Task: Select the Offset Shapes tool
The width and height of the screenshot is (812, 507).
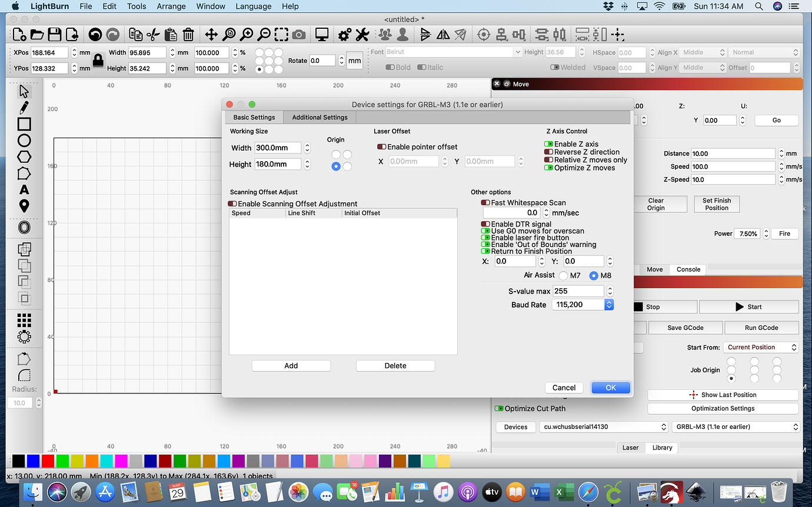Action: point(24,227)
